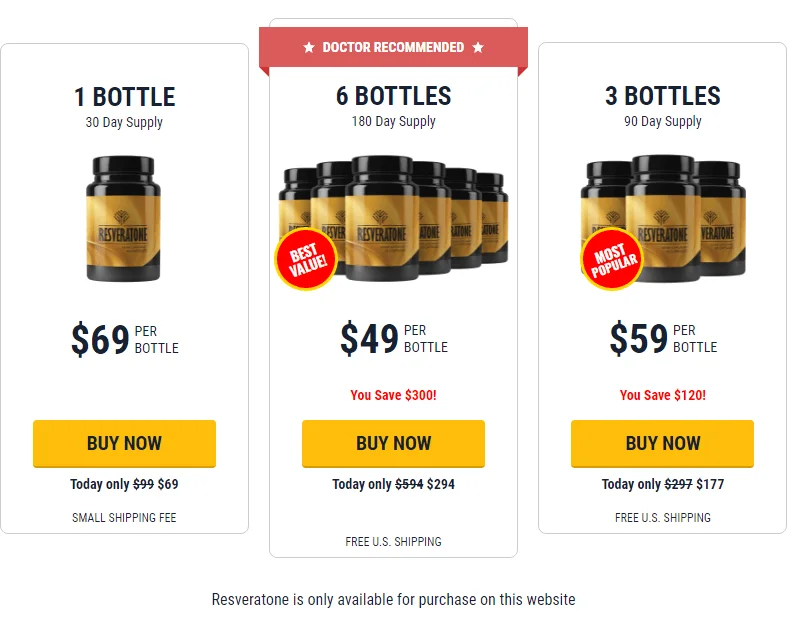Click the left star in Doctor Recommended
The height and width of the screenshot is (625, 804).
309,48
